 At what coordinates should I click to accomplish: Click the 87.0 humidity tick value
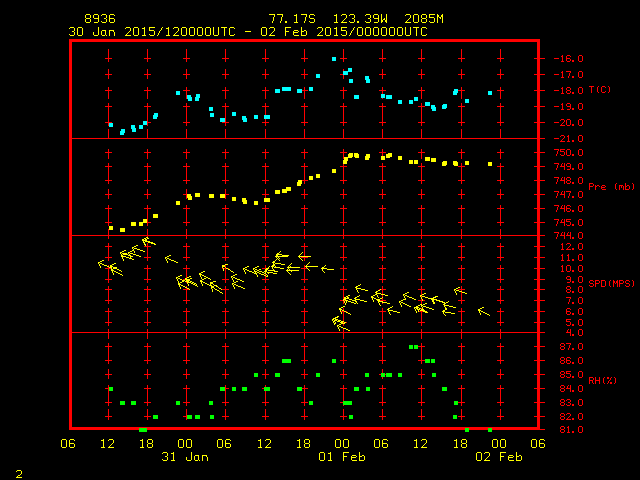[571, 347]
